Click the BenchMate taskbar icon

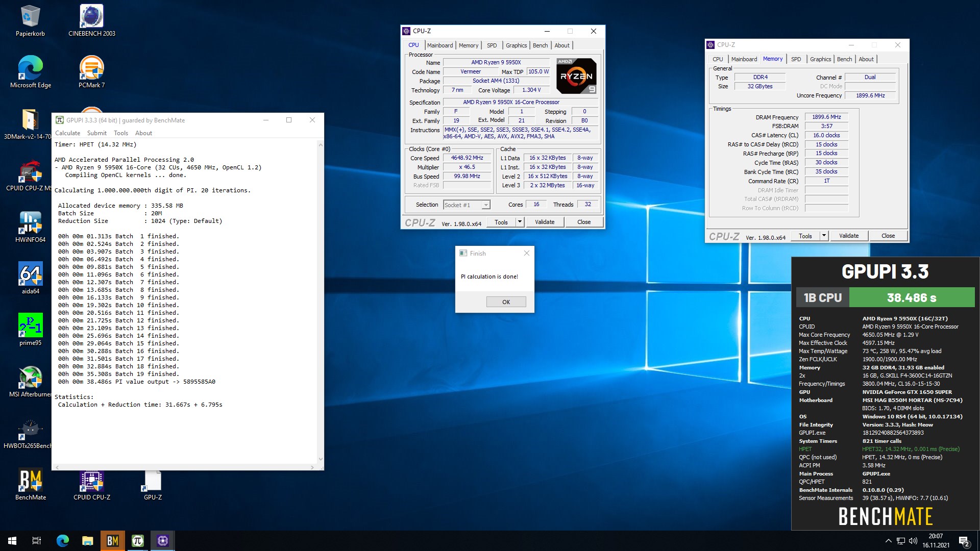tap(112, 541)
